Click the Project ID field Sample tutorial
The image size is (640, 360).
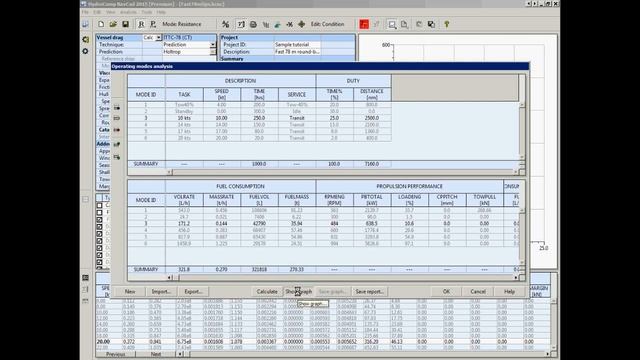coord(298,44)
